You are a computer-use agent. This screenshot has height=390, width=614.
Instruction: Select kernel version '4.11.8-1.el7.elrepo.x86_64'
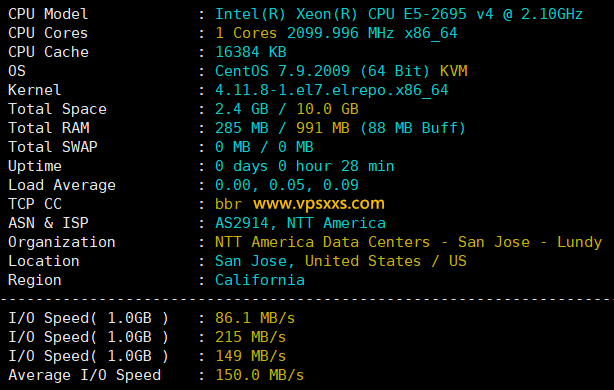(332, 90)
